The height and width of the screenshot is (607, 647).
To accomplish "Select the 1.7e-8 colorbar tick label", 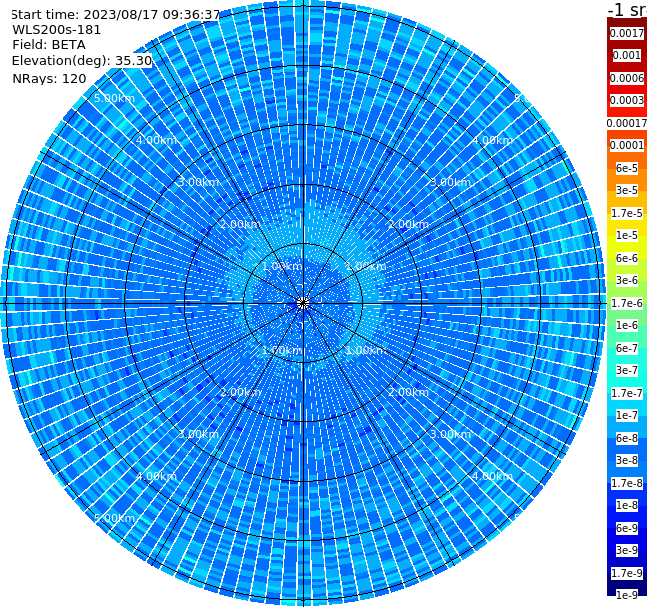I will pyautogui.click(x=627, y=483).
